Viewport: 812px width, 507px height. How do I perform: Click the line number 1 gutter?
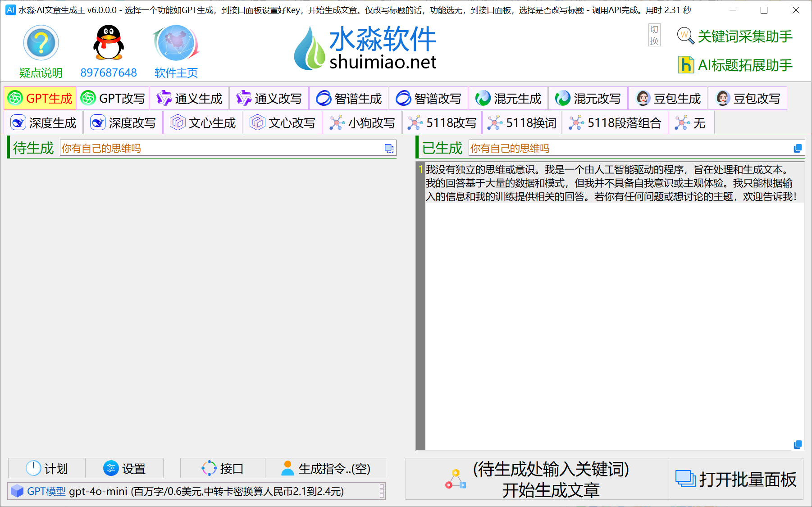point(421,170)
